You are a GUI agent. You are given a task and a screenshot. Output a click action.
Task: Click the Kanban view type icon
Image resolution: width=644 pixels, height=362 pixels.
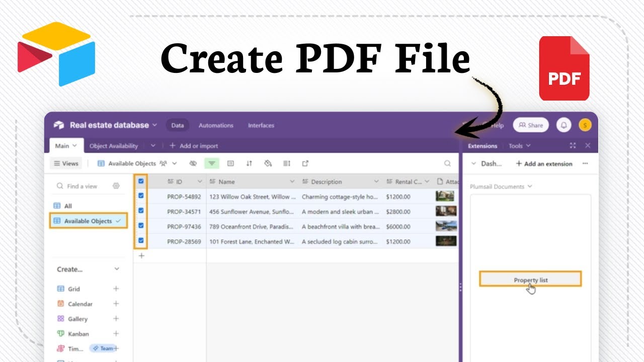60,334
